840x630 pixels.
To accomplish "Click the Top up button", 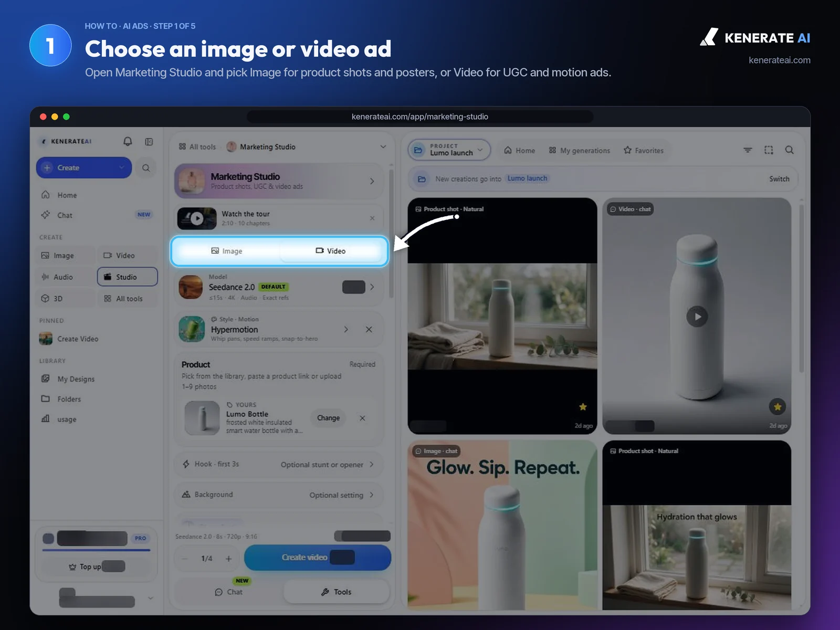I will 97,566.
